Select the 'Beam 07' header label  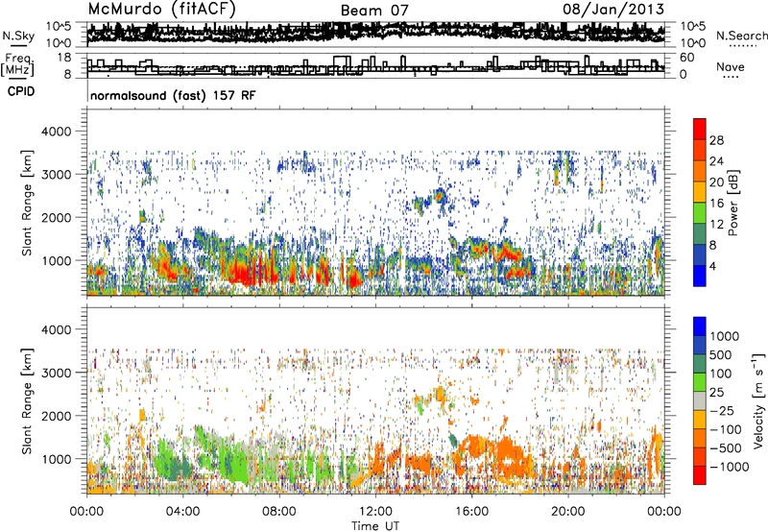point(374,11)
